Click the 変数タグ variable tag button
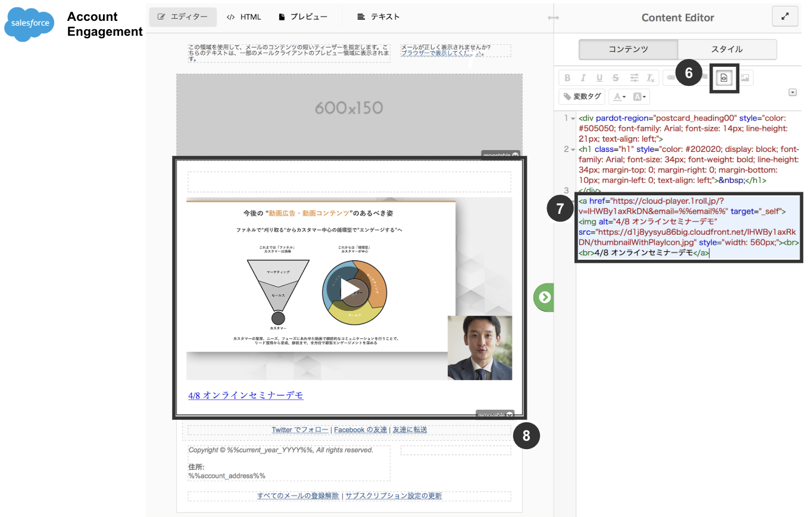 [582, 96]
